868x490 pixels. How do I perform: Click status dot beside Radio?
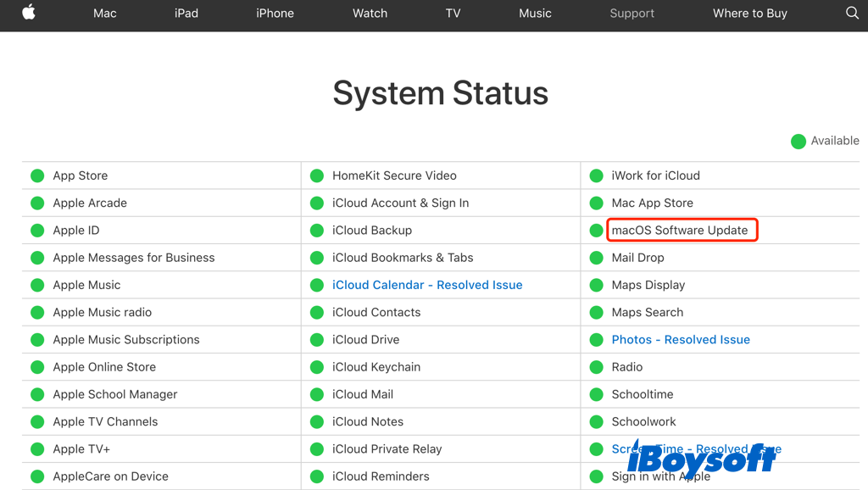(x=596, y=367)
